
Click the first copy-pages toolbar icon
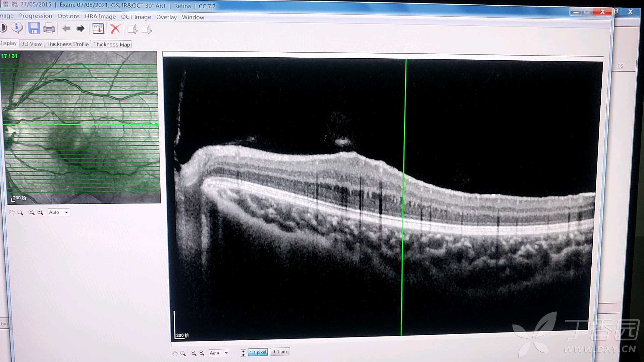(132, 29)
